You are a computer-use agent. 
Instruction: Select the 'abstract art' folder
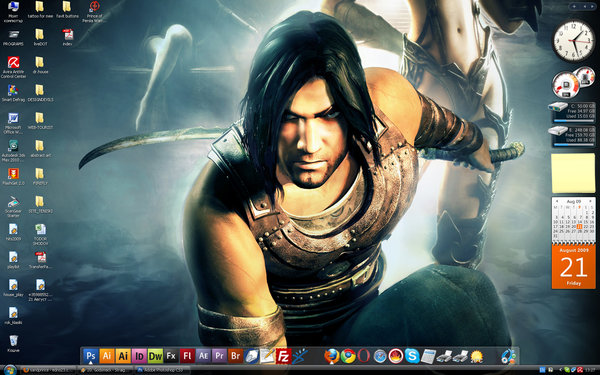(40, 148)
